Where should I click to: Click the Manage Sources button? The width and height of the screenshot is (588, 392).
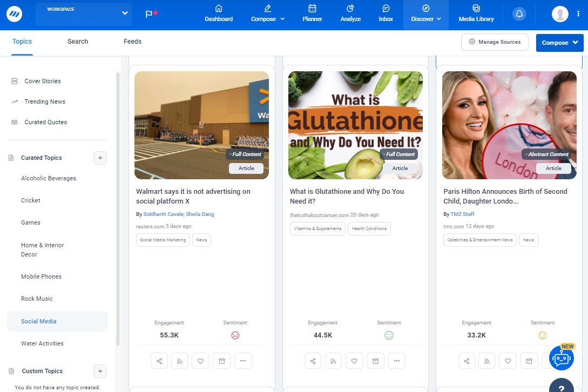coord(495,42)
